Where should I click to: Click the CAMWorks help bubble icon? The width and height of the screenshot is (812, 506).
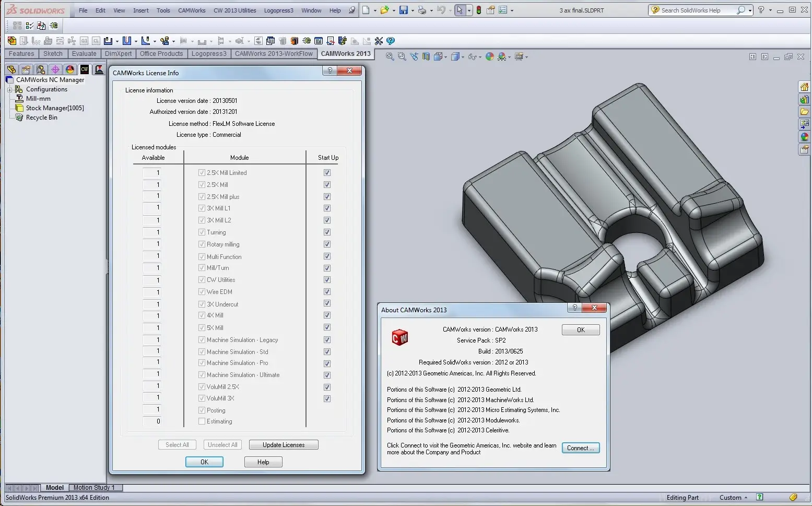(391, 41)
